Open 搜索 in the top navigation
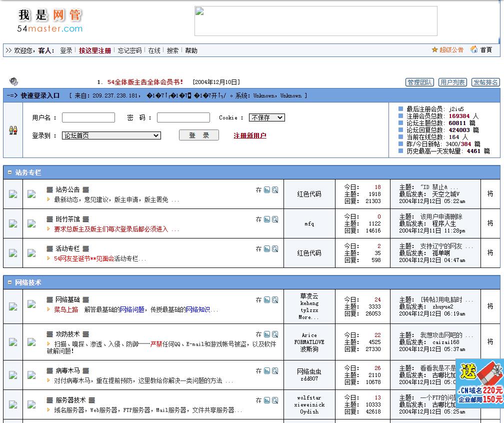The height and width of the screenshot is (423, 504). (172, 50)
